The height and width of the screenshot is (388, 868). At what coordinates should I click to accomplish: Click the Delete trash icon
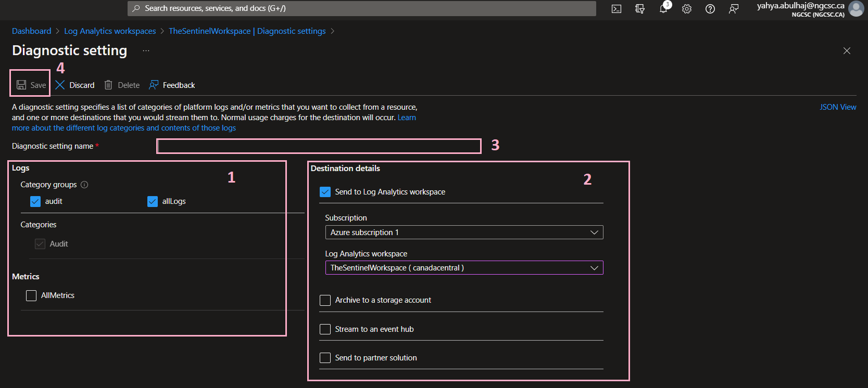(108, 85)
